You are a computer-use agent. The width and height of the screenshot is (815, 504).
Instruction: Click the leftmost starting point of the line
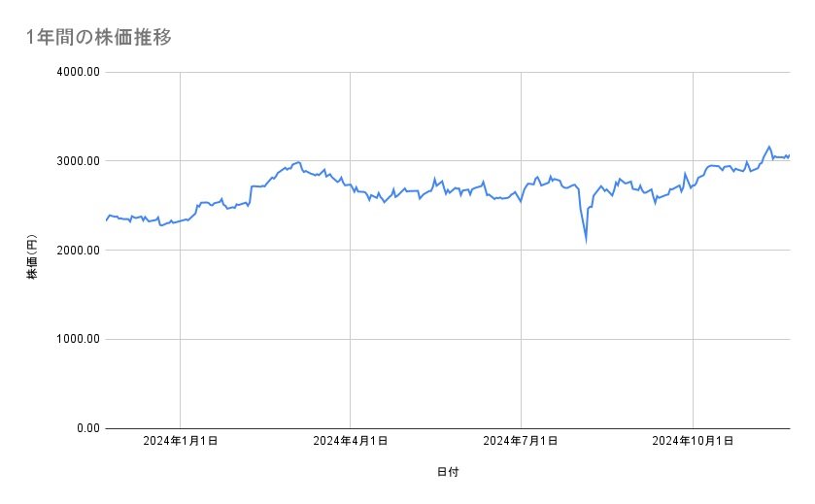(106, 220)
